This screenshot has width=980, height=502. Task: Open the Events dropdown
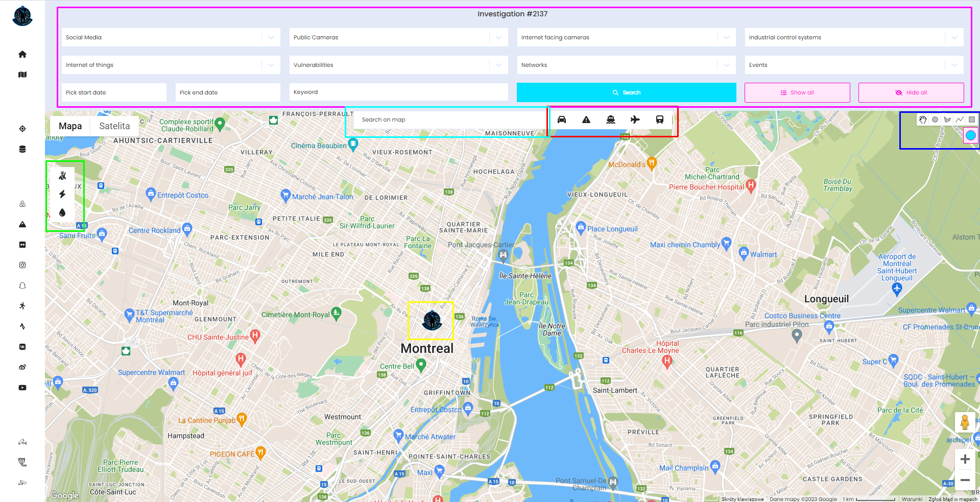pos(854,65)
